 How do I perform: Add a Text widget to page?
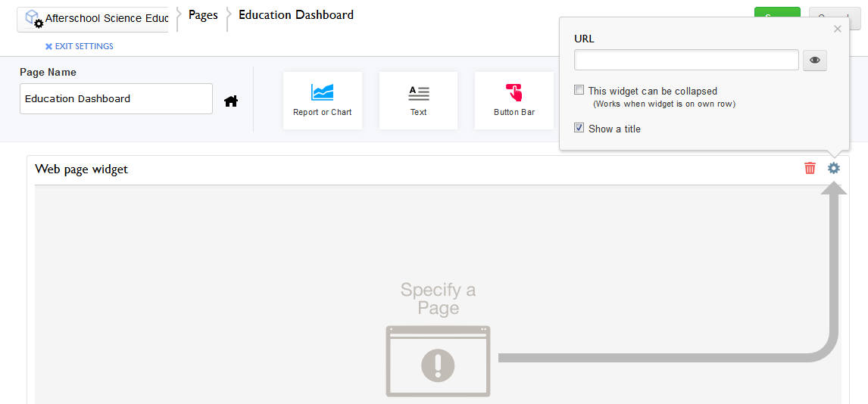(x=419, y=101)
